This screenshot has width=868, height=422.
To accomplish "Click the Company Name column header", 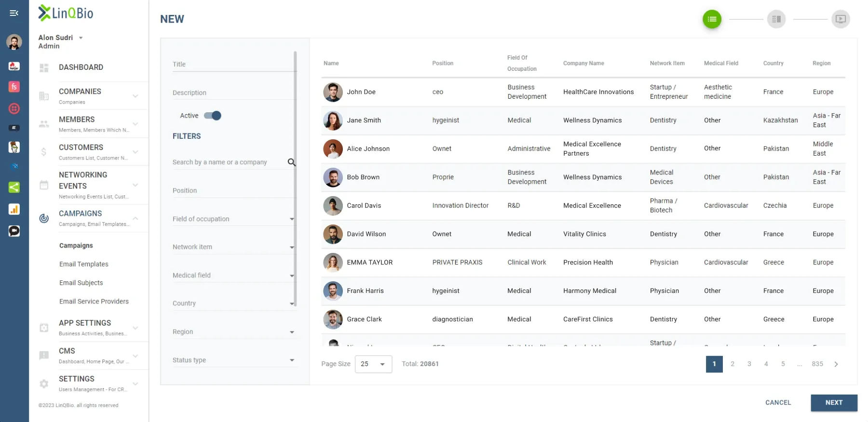I will coord(583,63).
